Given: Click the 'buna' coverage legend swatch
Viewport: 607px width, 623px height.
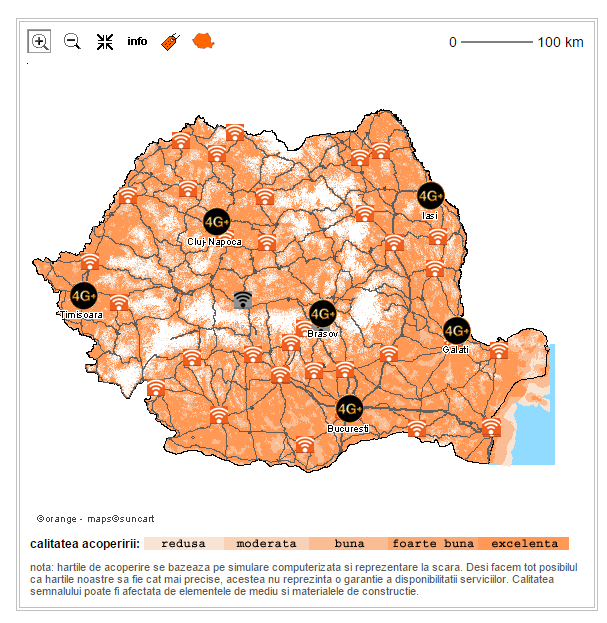Looking at the screenshot, I should click(x=349, y=544).
